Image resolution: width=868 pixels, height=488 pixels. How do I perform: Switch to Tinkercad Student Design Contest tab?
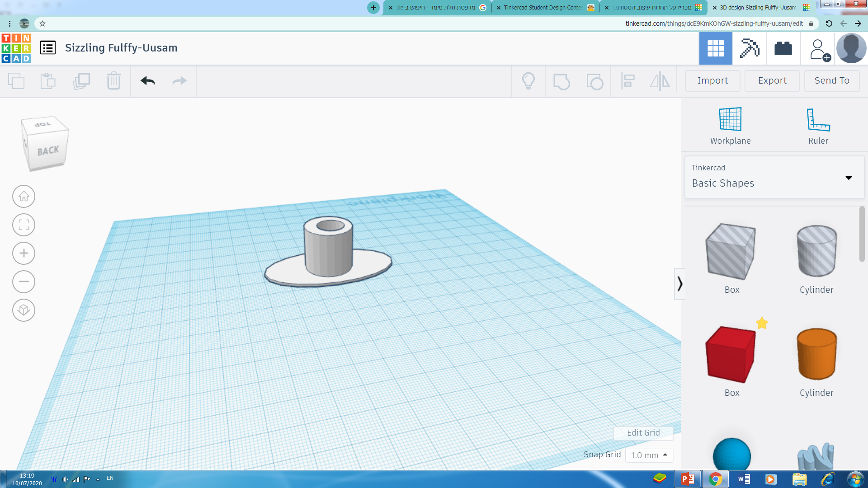(x=543, y=8)
